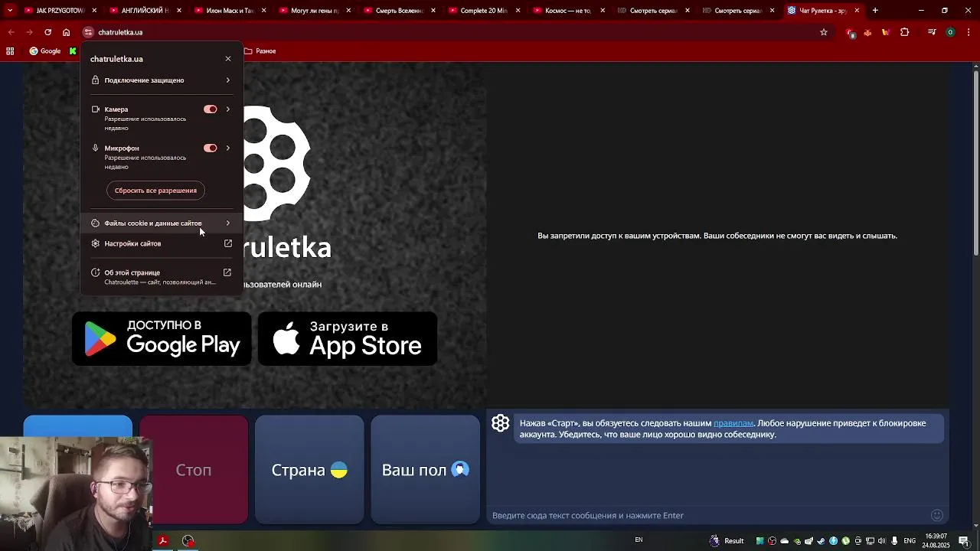This screenshot has height=551, width=980.
Task: Turn off the Микрофон permission switch
Action: [210, 148]
